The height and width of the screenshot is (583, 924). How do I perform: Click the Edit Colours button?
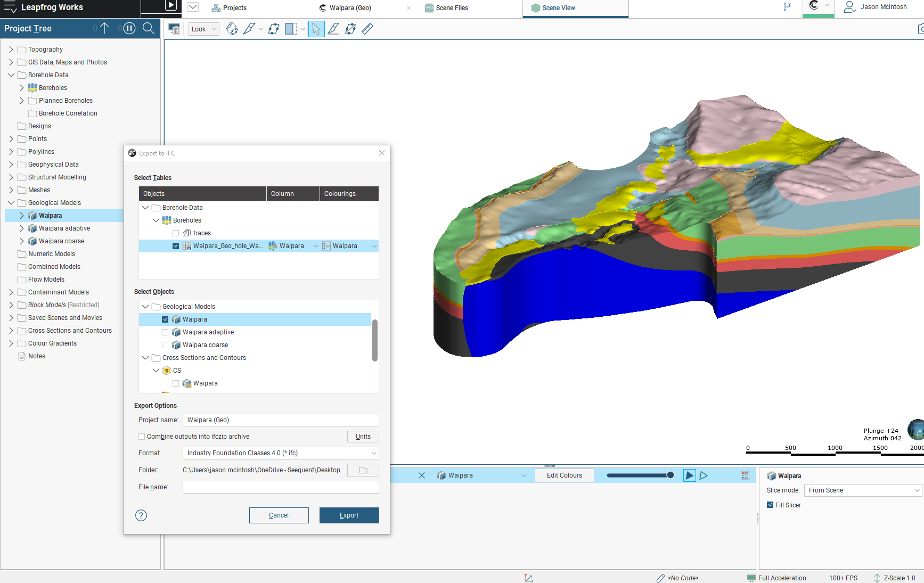tap(564, 475)
